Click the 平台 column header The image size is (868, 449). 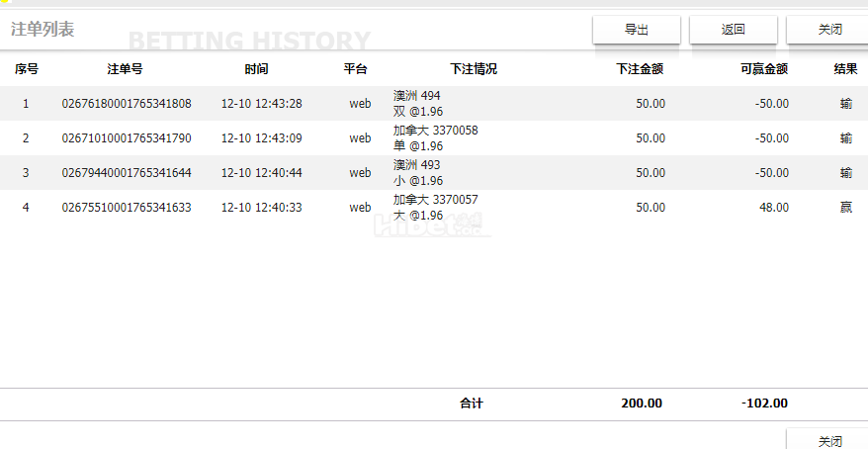coord(355,69)
